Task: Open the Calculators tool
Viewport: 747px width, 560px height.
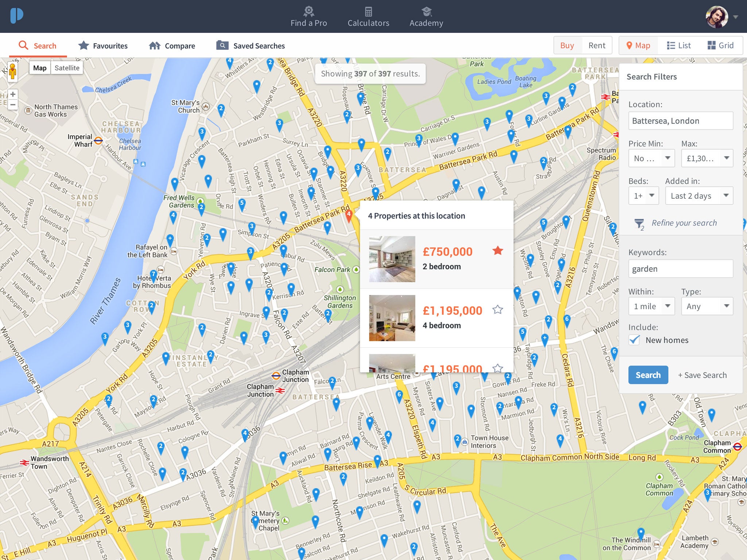Action: coord(368,11)
